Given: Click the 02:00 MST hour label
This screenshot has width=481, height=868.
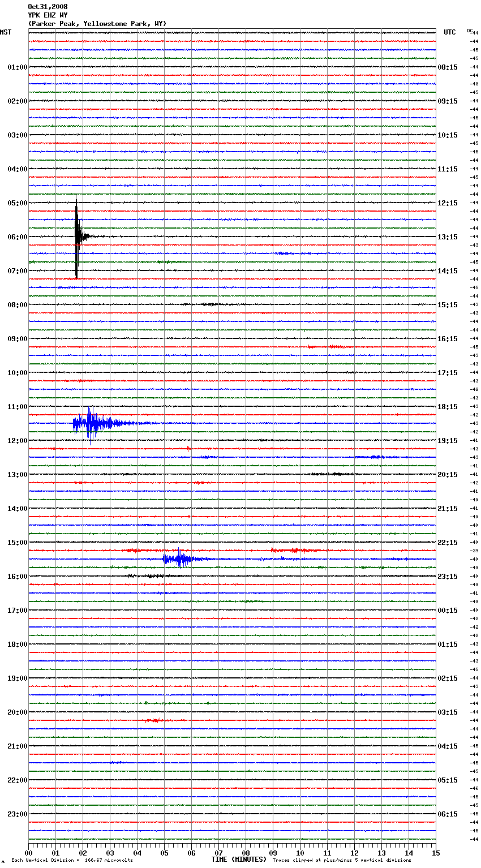Looking at the screenshot, I should point(18,101).
